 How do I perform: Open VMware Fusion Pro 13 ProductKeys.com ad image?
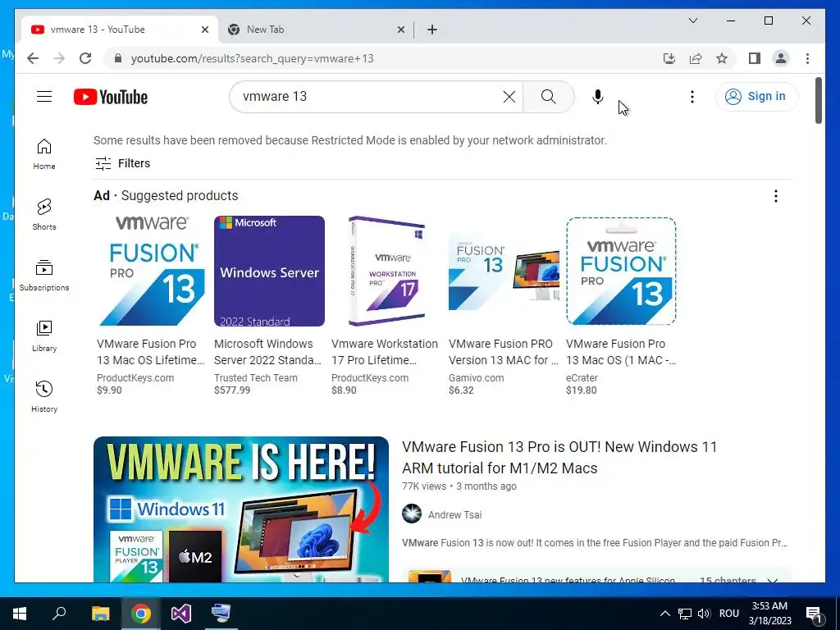click(x=152, y=271)
